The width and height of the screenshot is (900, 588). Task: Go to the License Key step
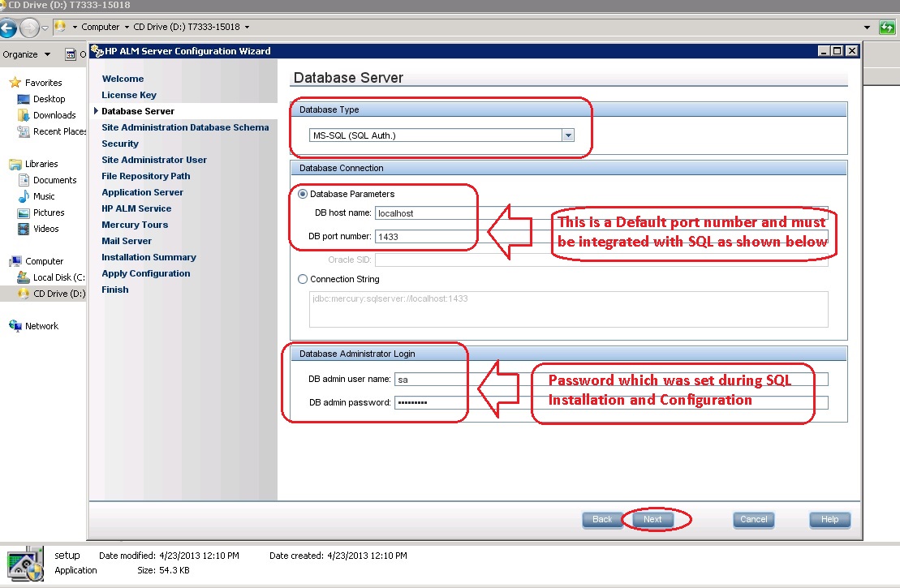coord(129,95)
